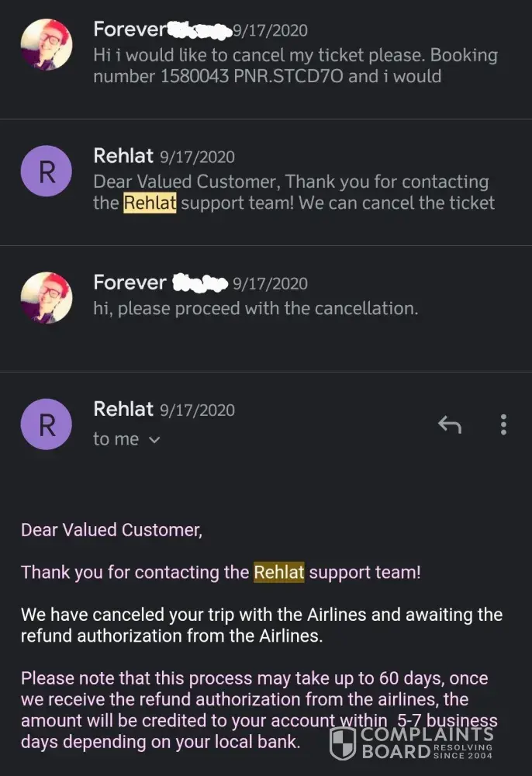The height and width of the screenshot is (776, 532).
Task: Tap the purple R avatar on the collapsed Rehlat reply
Action: coord(47,171)
